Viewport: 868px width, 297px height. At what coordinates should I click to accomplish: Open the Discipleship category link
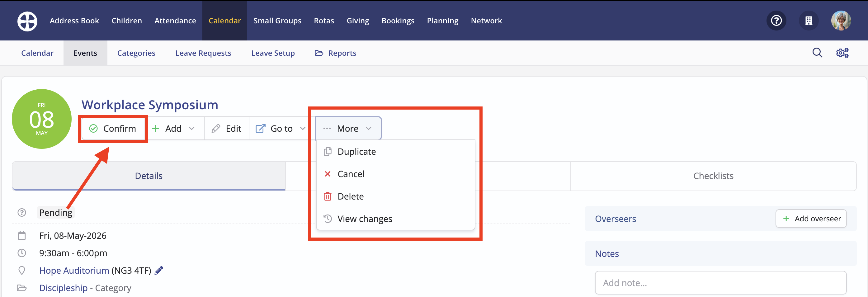click(63, 288)
